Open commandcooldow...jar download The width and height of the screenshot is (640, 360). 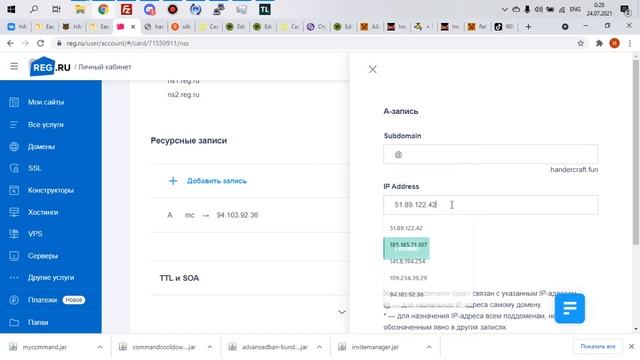pos(164,347)
